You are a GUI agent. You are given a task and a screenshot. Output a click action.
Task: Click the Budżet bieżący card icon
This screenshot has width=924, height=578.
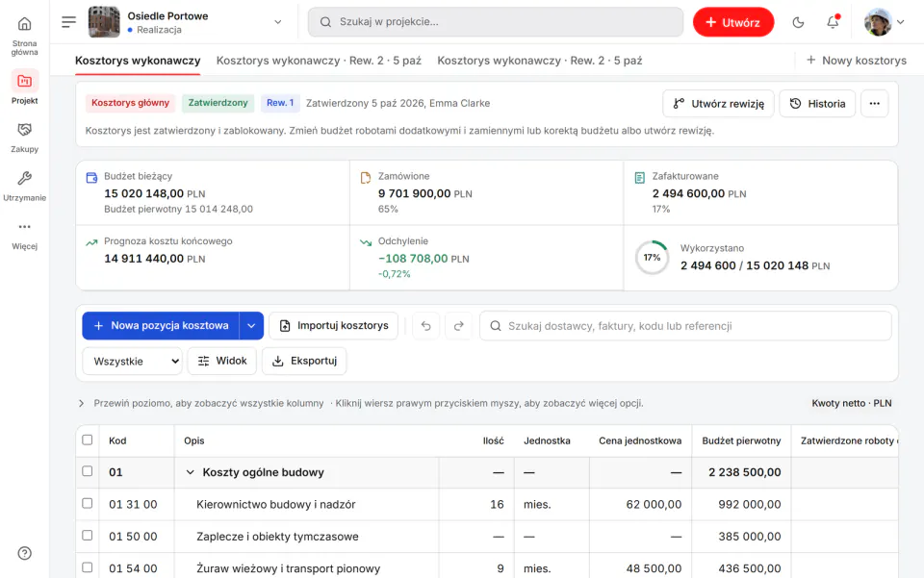point(92,178)
